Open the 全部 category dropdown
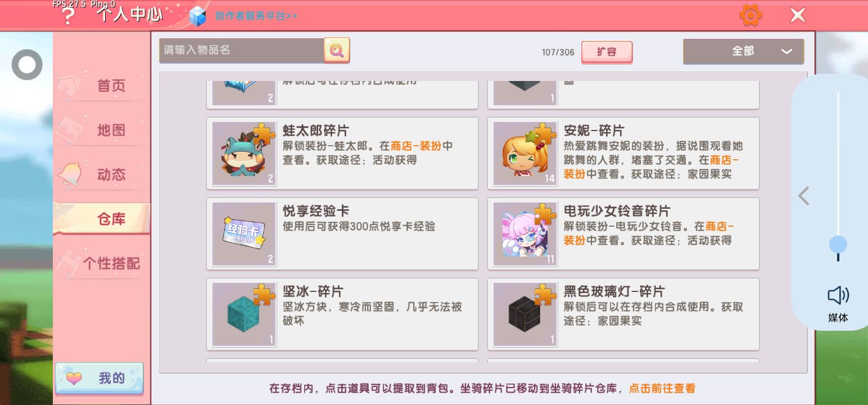868x405 pixels. tap(743, 51)
